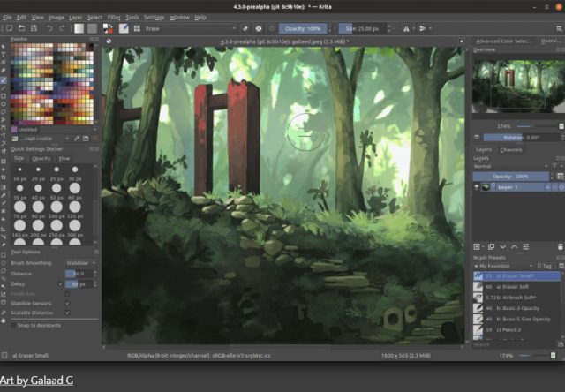Enable the Snap to Assistants checkbox
The image size is (565, 392).
tap(13, 326)
